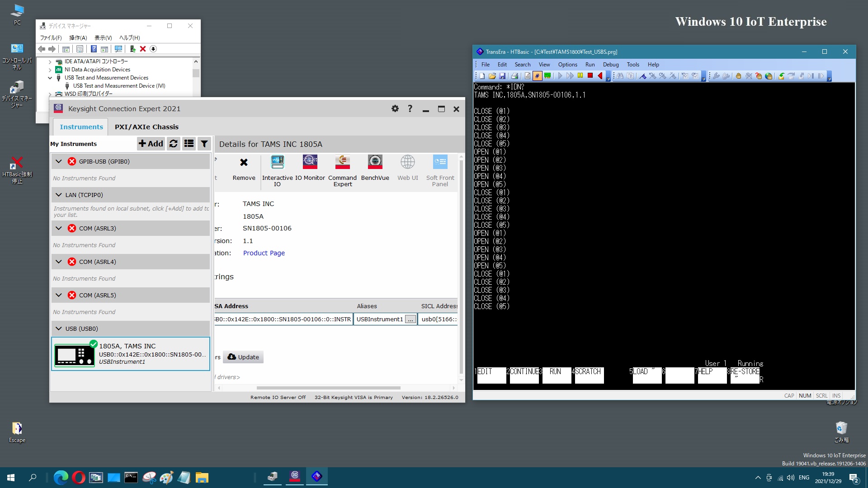Click the red left-arrow Reset icon in HTBasic

pyautogui.click(x=600, y=76)
